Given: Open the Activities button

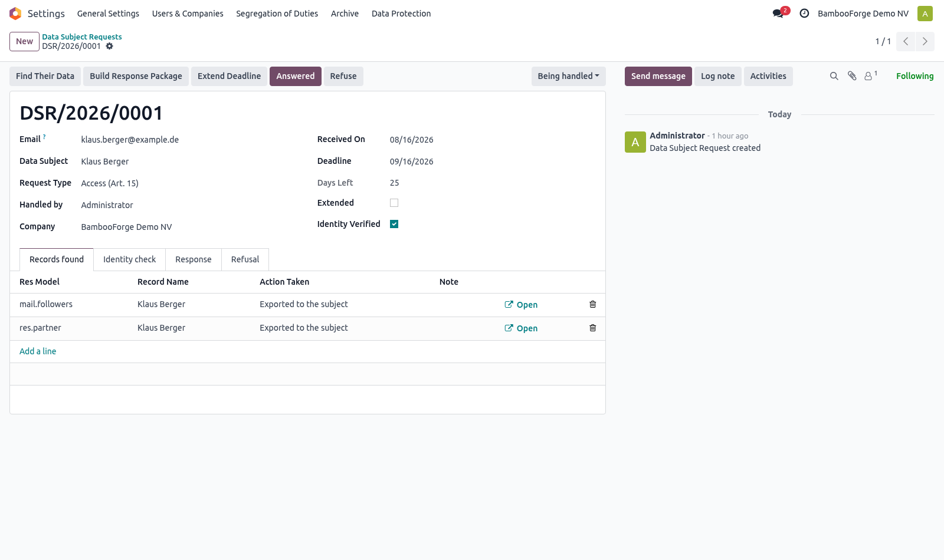Looking at the screenshot, I should click(x=768, y=76).
